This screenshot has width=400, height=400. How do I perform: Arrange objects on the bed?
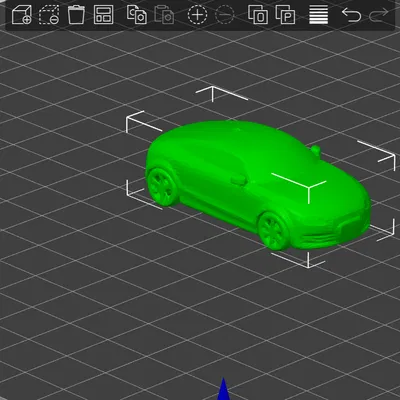[x=103, y=15]
